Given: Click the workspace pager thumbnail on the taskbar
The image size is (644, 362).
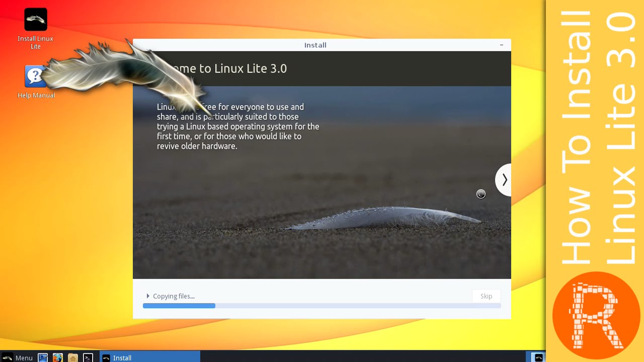Looking at the screenshot, I should tap(538, 357).
